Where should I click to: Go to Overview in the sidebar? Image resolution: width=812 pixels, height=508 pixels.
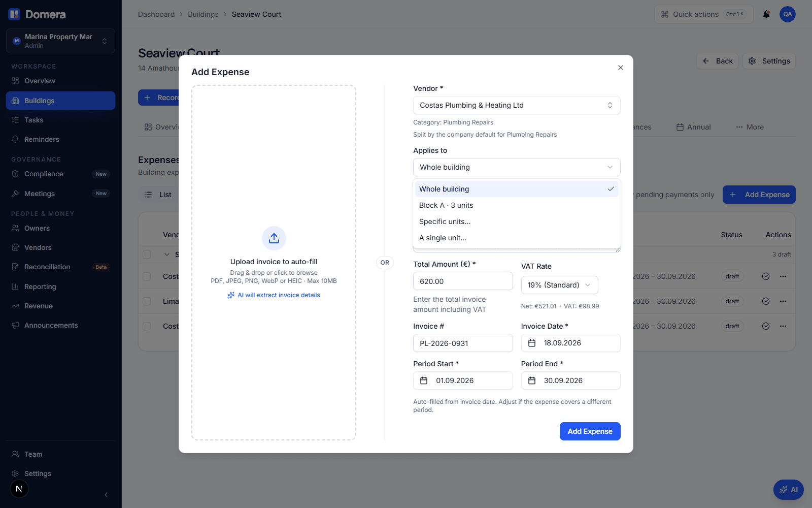[x=60, y=81]
